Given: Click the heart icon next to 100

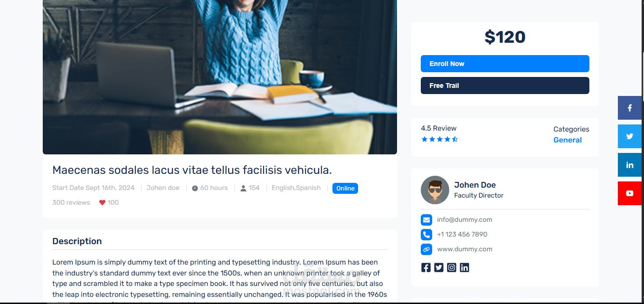Looking at the screenshot, I should point(102,202).
